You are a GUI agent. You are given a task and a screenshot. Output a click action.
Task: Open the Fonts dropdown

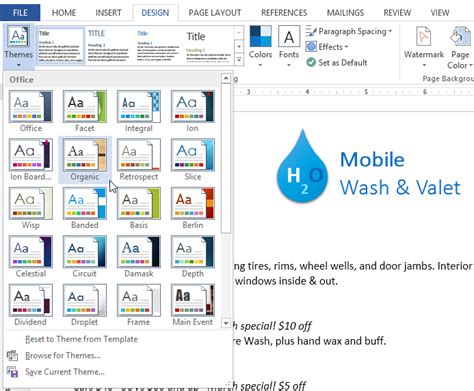point(289,47)
